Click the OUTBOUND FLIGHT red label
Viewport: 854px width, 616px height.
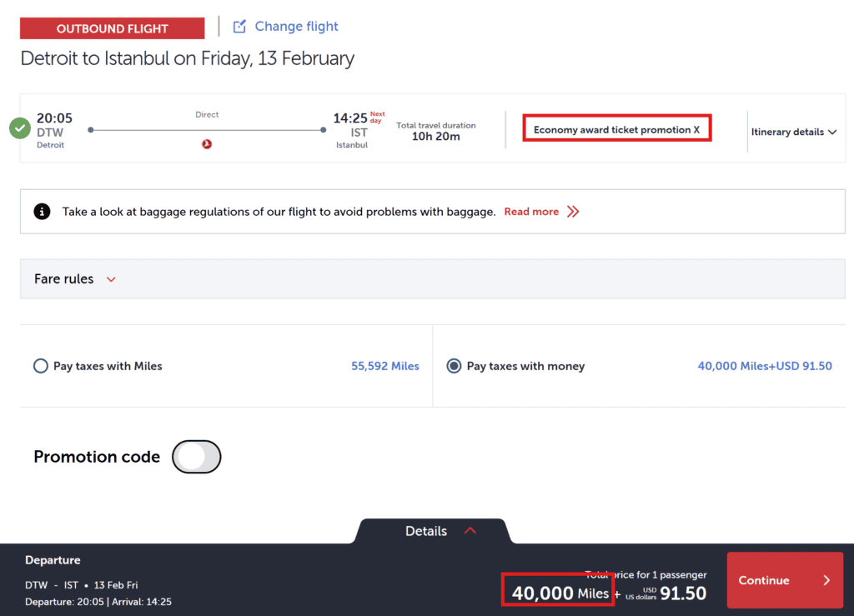tap(112, 28)
